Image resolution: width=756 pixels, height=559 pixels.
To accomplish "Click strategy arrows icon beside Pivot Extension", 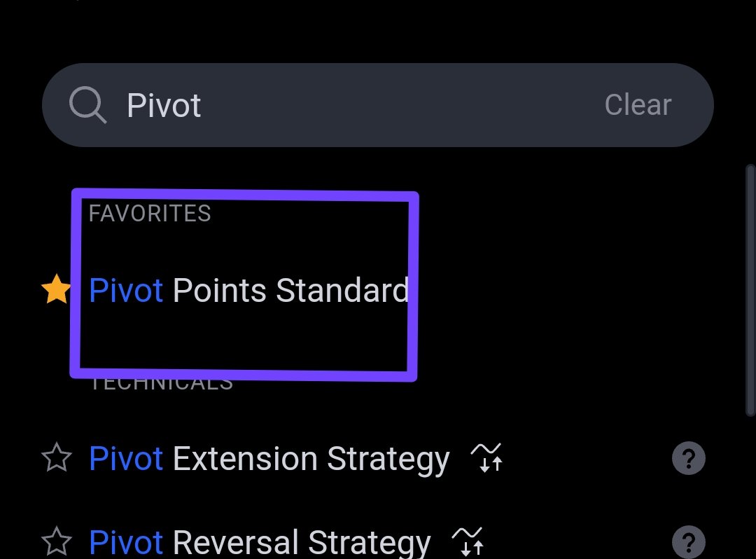I will [487, 457].
